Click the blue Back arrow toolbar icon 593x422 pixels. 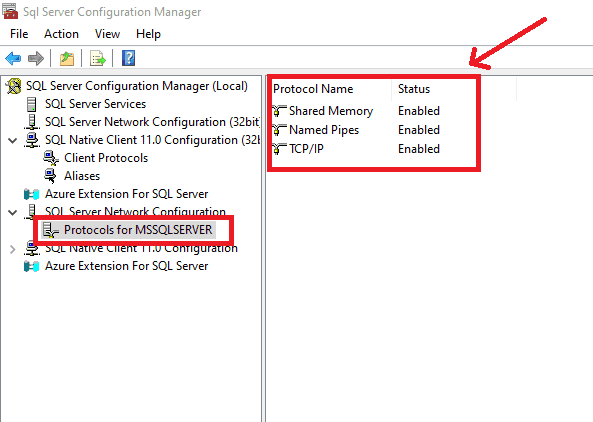coord(13,59)
